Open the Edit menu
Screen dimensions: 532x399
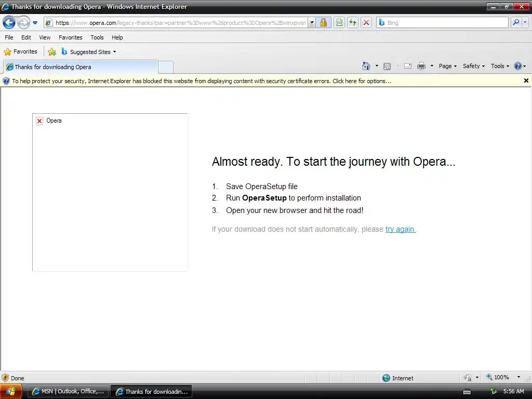coord(26,37)
